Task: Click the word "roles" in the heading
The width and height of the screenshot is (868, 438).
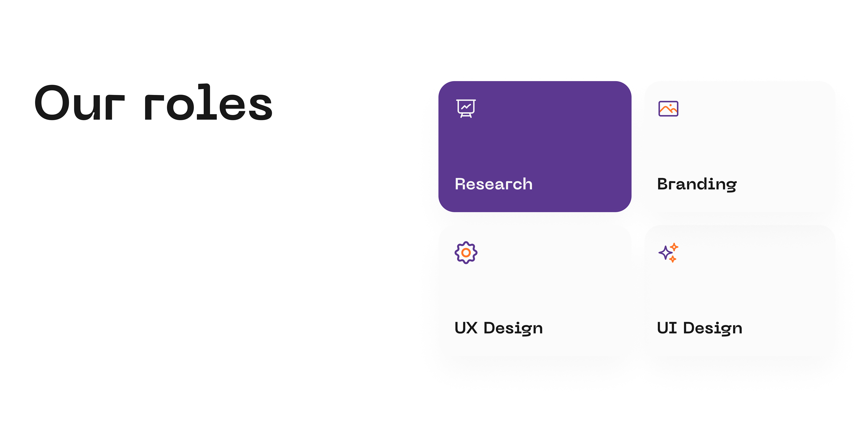Action: click(208, 103)
